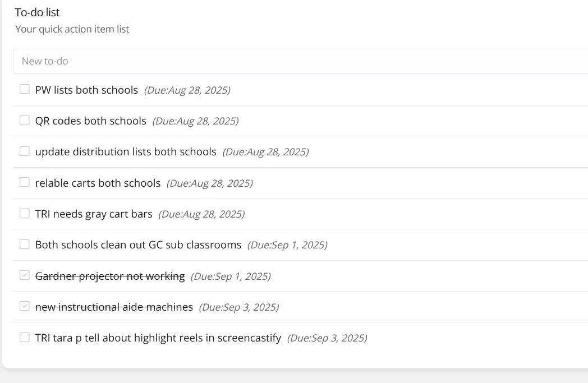Image resolution: width=588 pixels, height=383 pixels.
Task: Click the Sep 1 due date on GC sub classrooms
Action: pos(287,245)
